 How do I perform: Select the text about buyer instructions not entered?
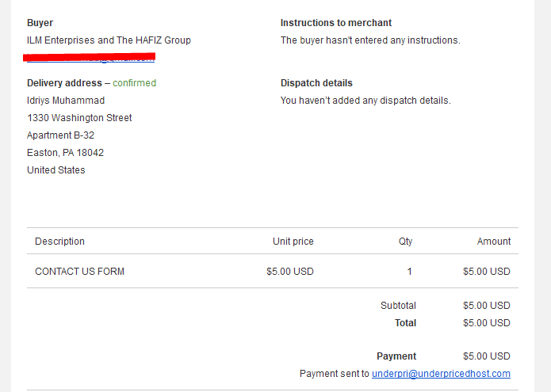point(370,40)
